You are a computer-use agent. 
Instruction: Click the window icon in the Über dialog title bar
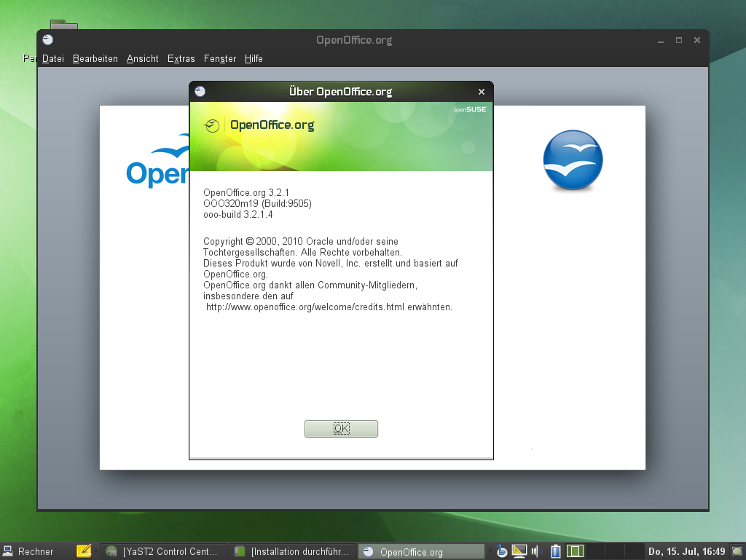200,92
